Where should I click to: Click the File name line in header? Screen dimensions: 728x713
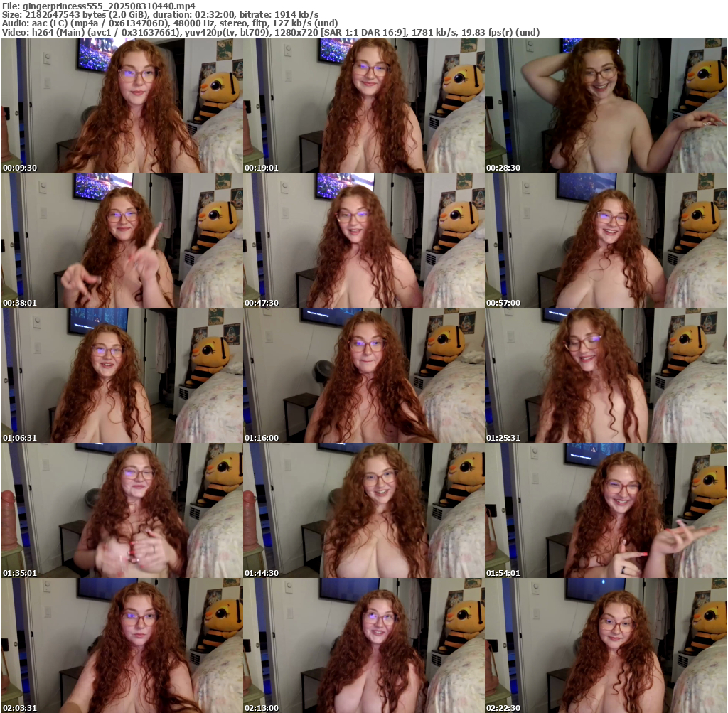click(x=98, y=5)
